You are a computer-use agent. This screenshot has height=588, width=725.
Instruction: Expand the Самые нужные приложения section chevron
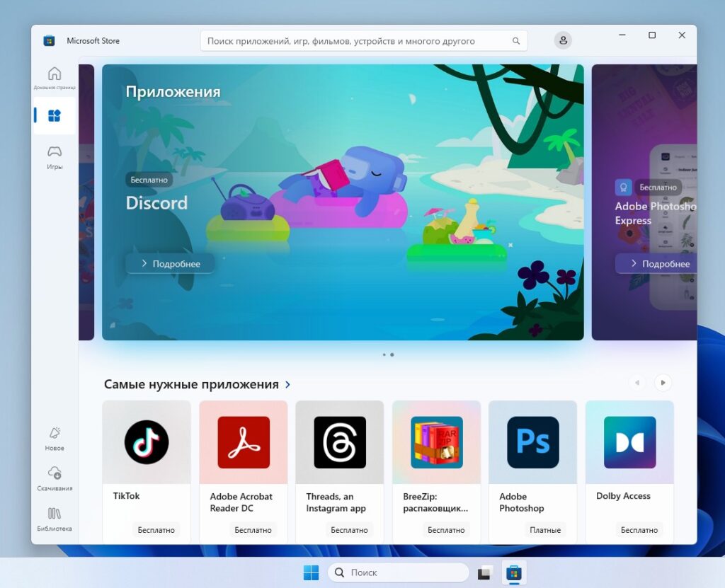coord(287,385)
